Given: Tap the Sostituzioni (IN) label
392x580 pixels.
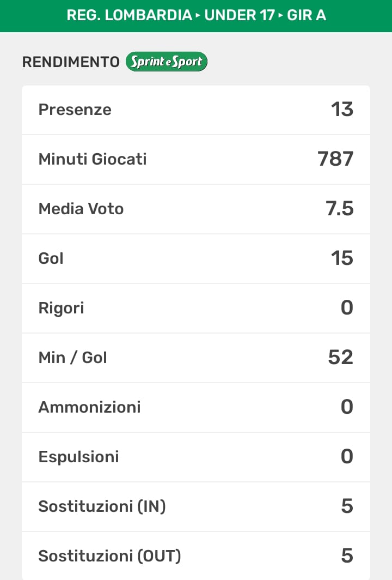Looking at the screenshot, I should pyautogui.click(x=102, y=506).
